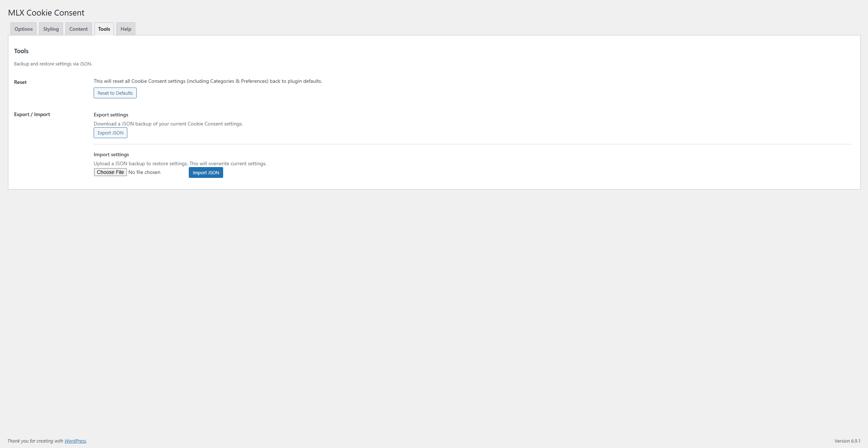Click the MLX Cookie Consent page title
The height and width of the screenshot is (448, 868).
(x=46, y=13)
